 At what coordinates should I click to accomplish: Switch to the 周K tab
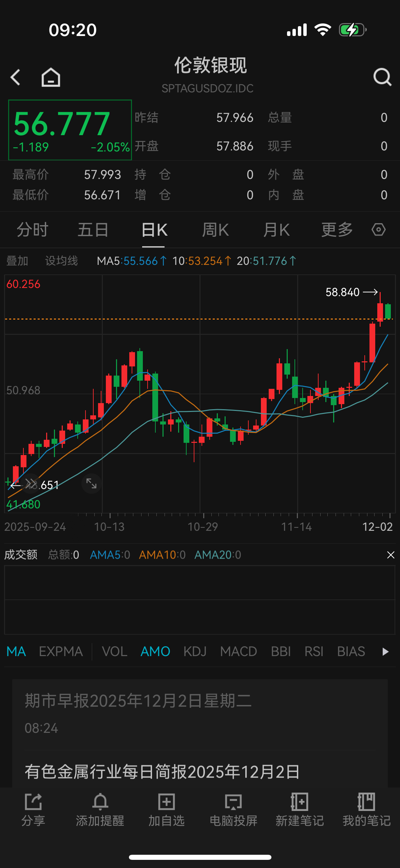(215, 230)
